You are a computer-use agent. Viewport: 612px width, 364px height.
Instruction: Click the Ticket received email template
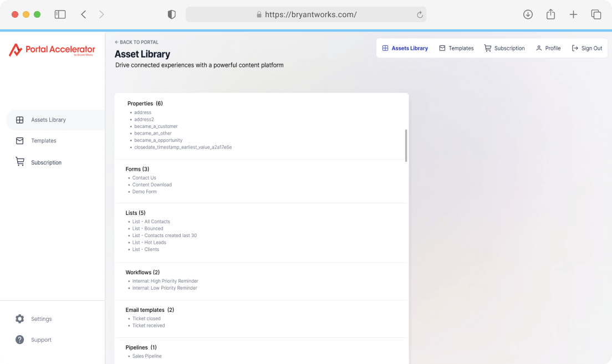149,325
